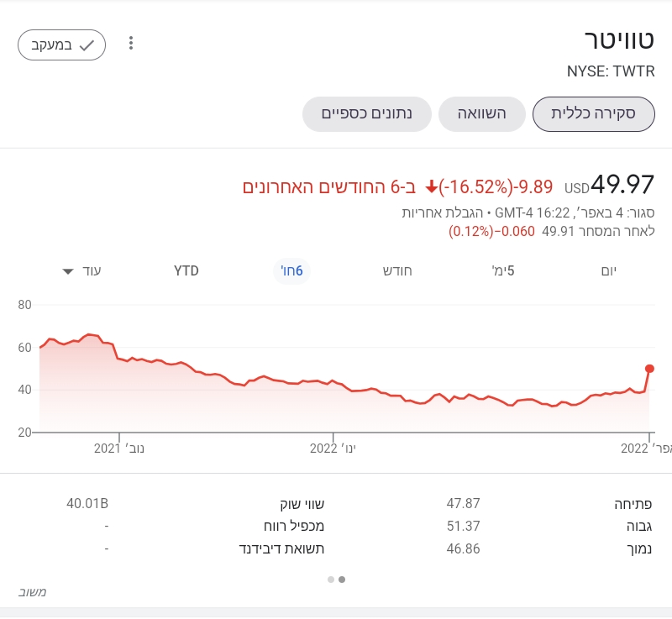Image resolution: width=672 pixels, height=619 pixels.
Task: Show the one-day "יום" chart range
Action: (x=609, y=270)
